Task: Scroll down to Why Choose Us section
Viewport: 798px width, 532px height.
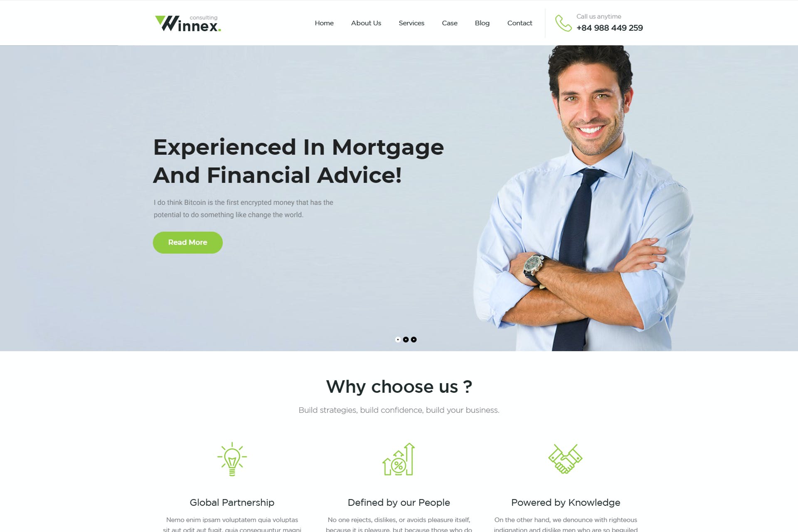Action: point(399,387)
